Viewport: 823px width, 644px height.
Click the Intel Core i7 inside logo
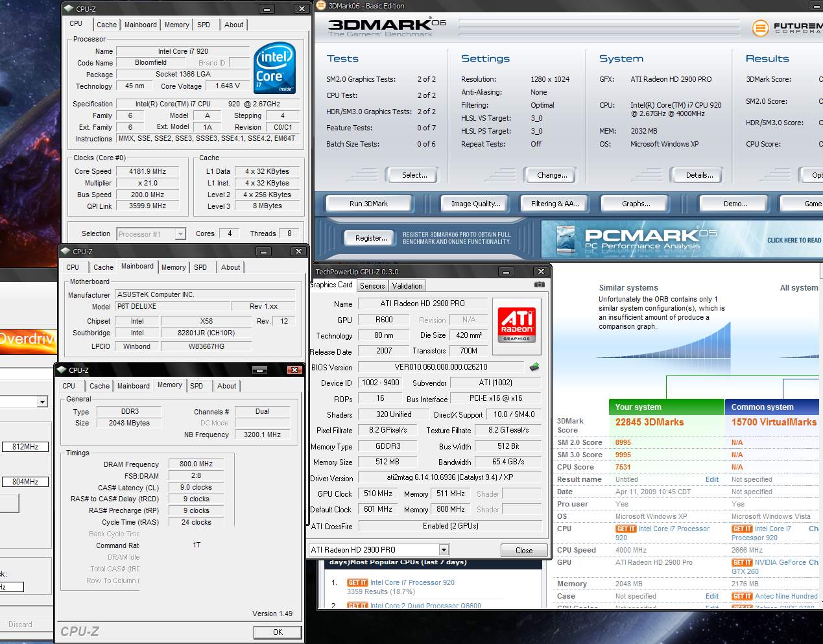coord(274,67)
